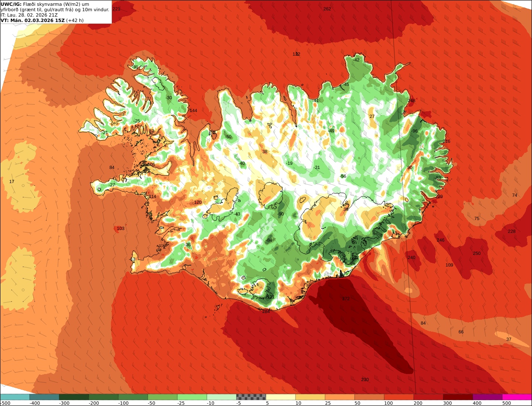Screen dimensions: 532x406
Task: Click the map value 221 near the header
Action: click(x=116, y=9)
